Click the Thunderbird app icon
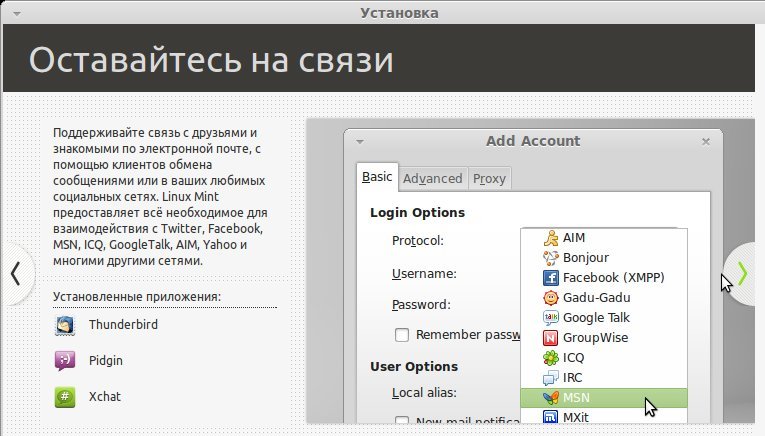The image size is (765, 436). pyautogui.click(x=64, y=325)
